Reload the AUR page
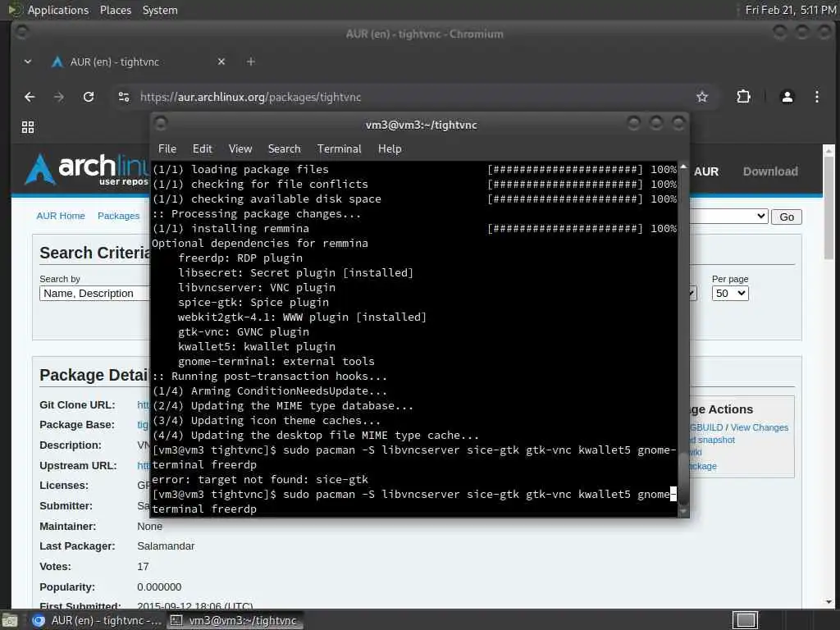Image resolution: width=840 pixels, height=630 pixels. pos(89,97)
